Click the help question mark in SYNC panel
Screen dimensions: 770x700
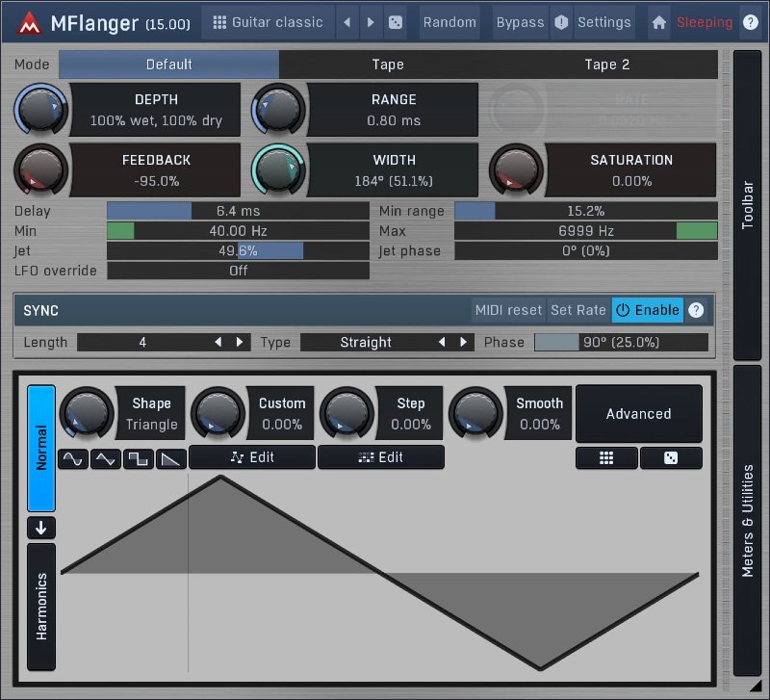(x=695, y=310)
